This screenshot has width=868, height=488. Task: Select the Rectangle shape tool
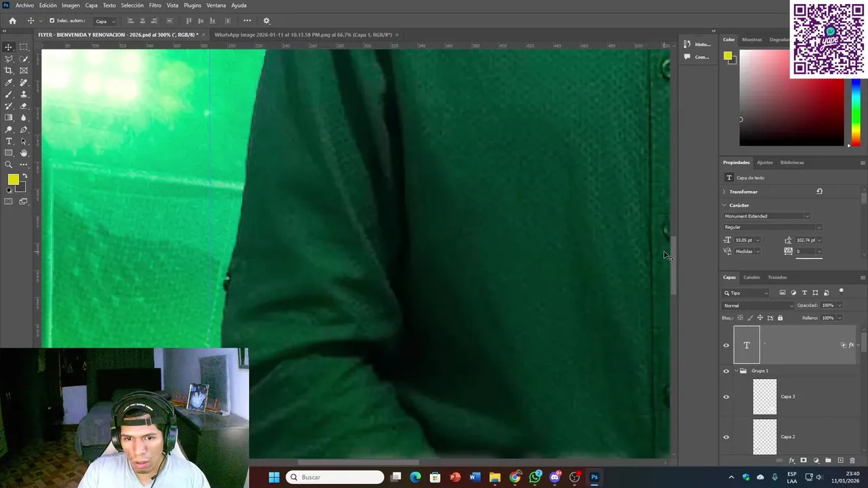[x=9, y=153]
